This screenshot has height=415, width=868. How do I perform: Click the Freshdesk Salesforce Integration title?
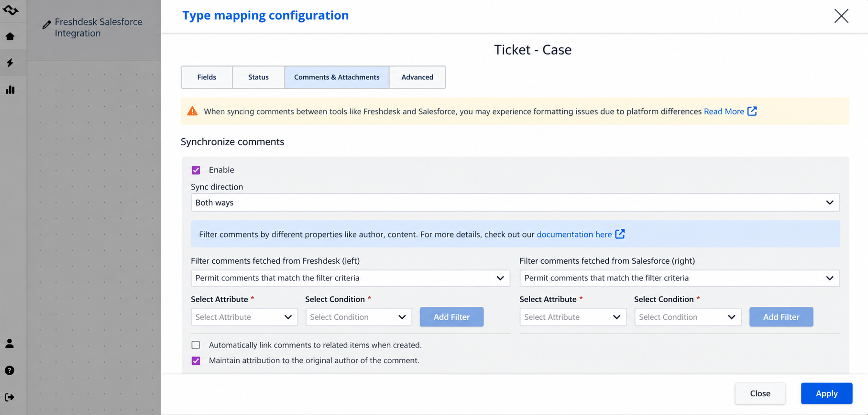pyautogui.click(x=99, y=27)
